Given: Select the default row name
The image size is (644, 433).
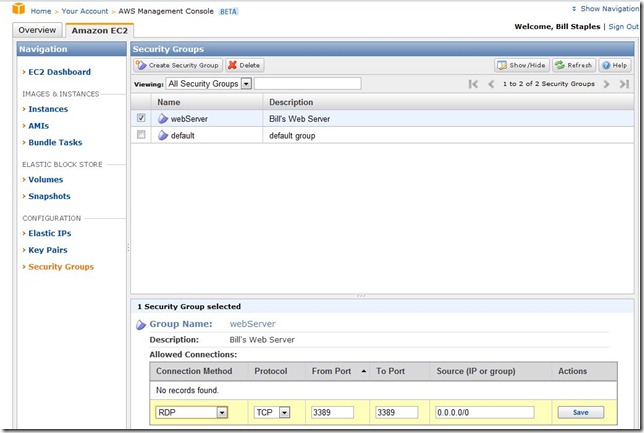Looking at the screenshot, I should tap(182, 136).
